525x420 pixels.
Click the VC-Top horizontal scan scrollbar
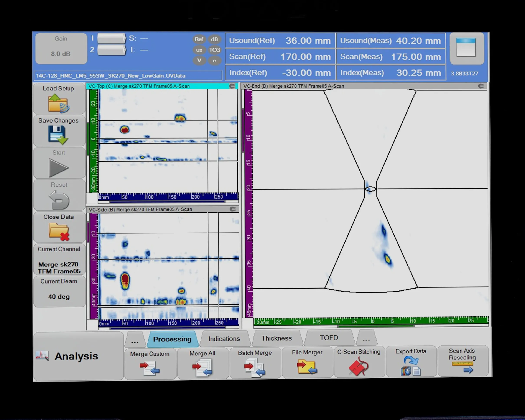point(168,202)
